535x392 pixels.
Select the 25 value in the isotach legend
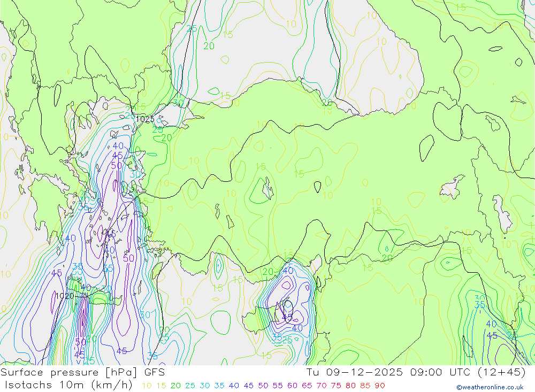pyautogui.click(x=190, y=386)
